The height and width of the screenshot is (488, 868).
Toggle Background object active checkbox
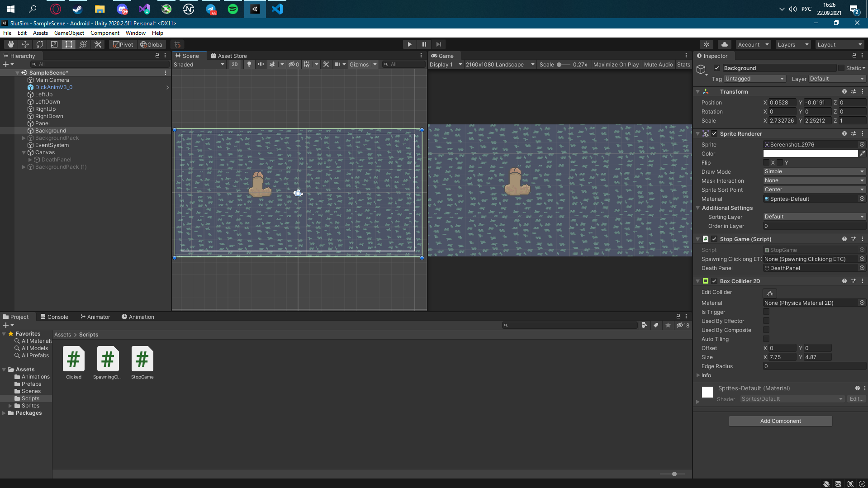click(717, 68)
